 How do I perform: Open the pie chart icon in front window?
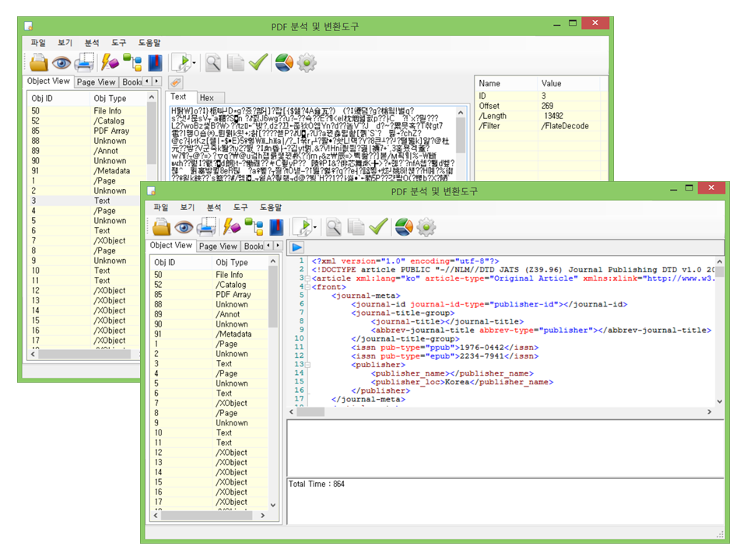click(404, 227)
